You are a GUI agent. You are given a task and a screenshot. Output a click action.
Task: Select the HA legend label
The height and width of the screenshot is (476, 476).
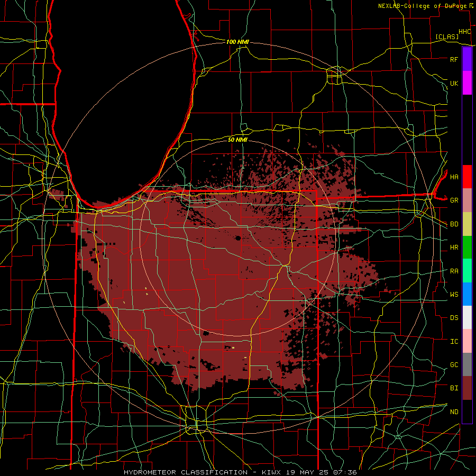point(454,177)
